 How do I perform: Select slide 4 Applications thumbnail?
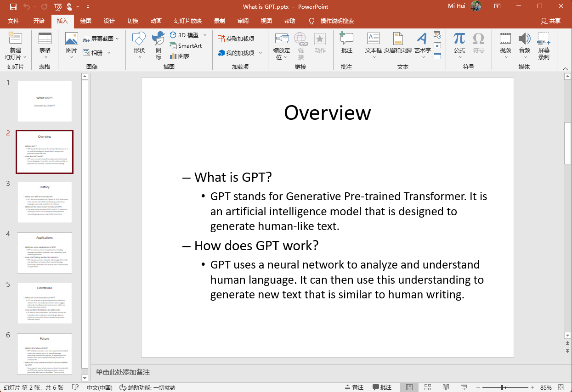pyautogui.click(x=45, y=253)
